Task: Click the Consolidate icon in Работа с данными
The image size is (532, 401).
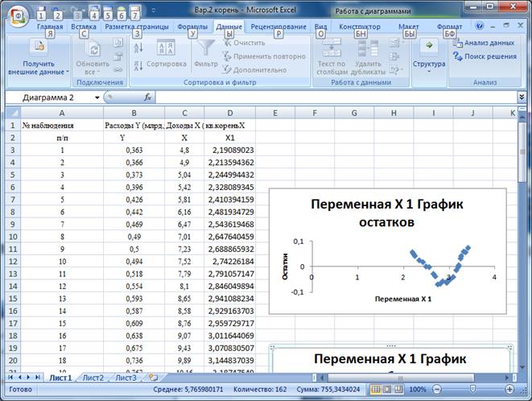Action: click(x=394, y=56)
